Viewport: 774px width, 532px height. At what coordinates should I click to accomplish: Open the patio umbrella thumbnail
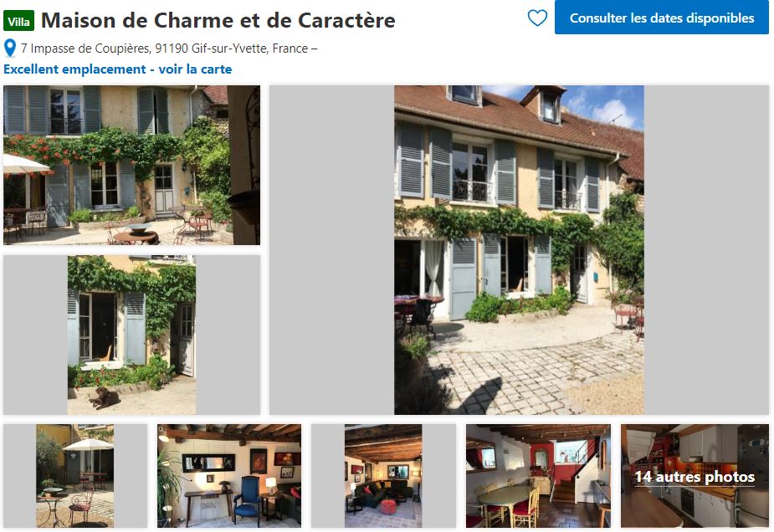(75, 476)
